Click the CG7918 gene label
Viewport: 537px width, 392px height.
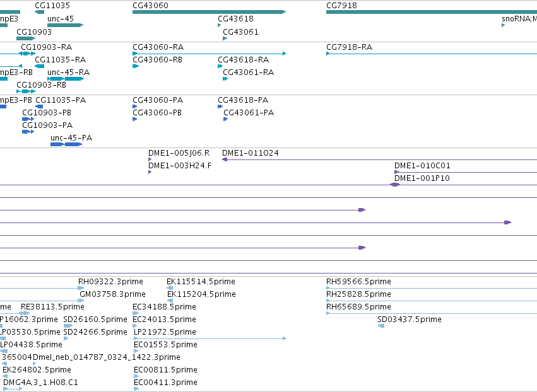click(341, 6)
